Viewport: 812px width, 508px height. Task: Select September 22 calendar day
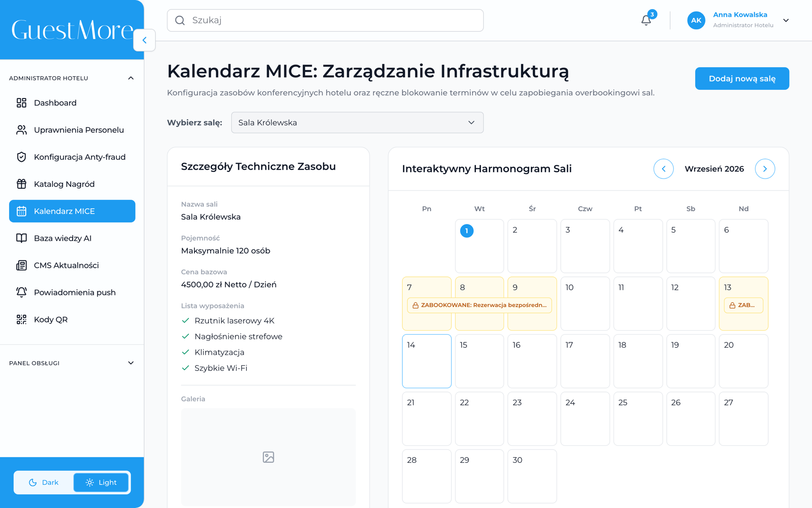(480, 419)
